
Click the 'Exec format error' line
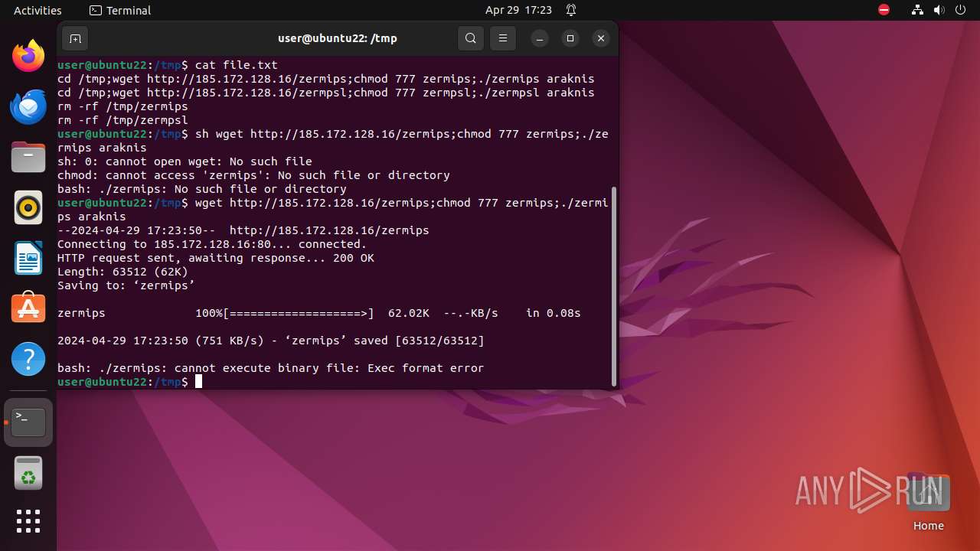coord(270,368)
